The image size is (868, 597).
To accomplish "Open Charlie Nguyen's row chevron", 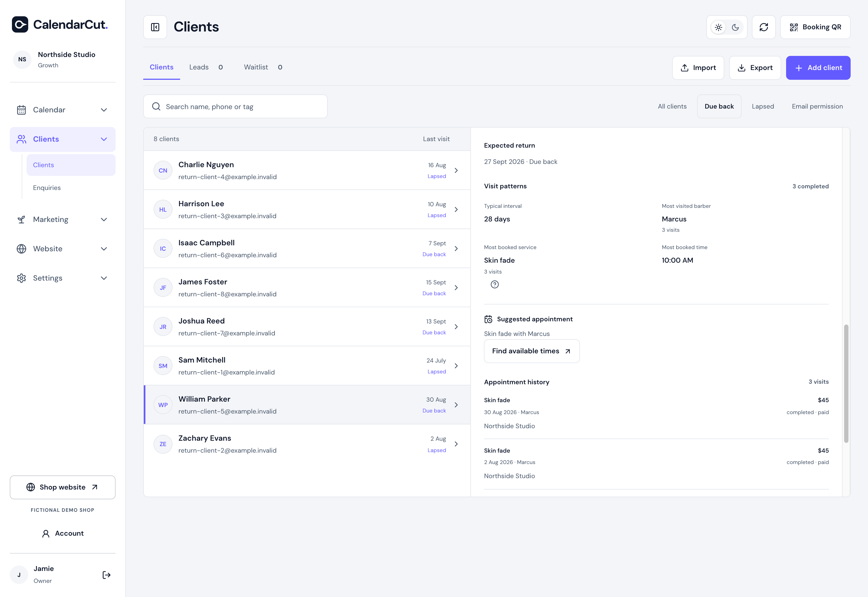I will pyautogui.click(x=456, y=171).
